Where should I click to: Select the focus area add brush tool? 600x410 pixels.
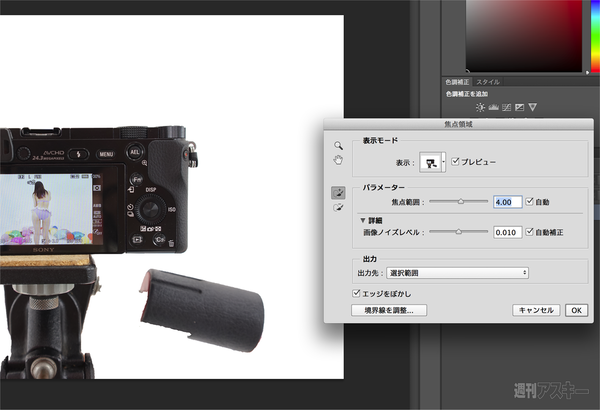338,193
